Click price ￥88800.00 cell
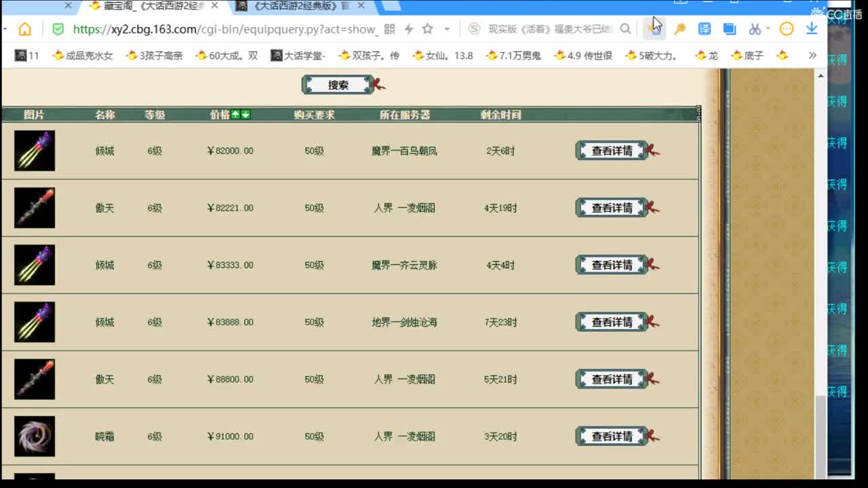This screenshot has width=868, height=488. tap(230, 379)
